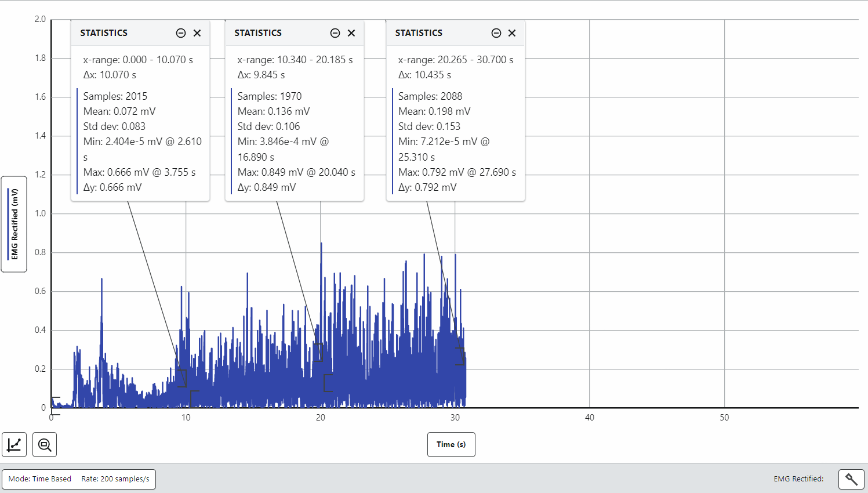868x493 pixels.
Task: Click 'Samples: 1970' entry
Action: pyautogui.click(x=270, y=96)
